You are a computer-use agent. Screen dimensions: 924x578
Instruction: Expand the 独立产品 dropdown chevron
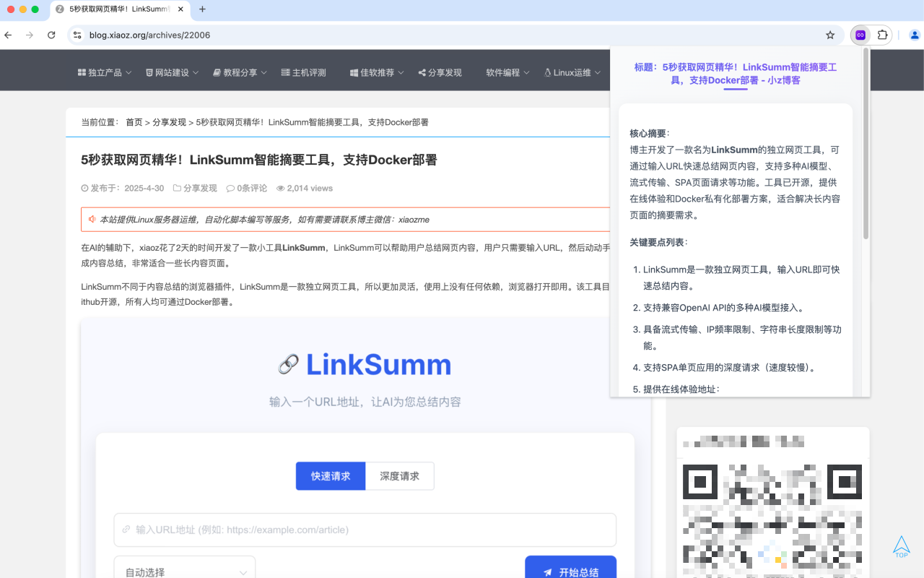coord(128,73)
